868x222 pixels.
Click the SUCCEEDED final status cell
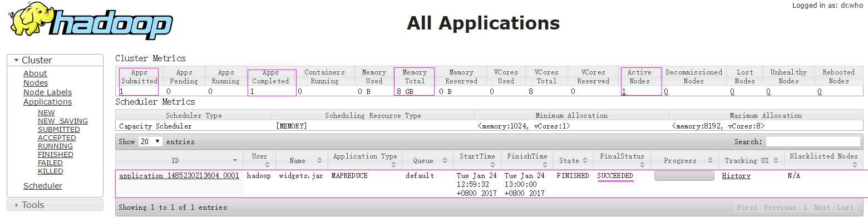pyautogui.click(x=615, y=176)
